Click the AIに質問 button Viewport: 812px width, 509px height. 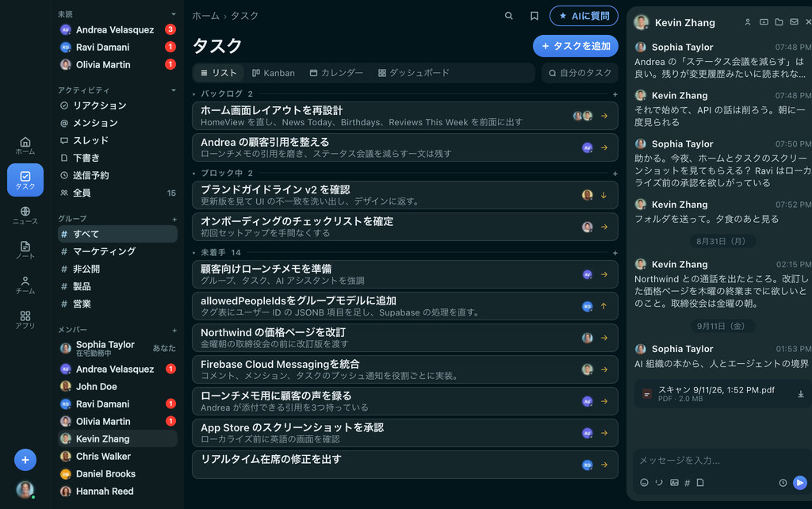pyautogui.click(x=584, y=16)
